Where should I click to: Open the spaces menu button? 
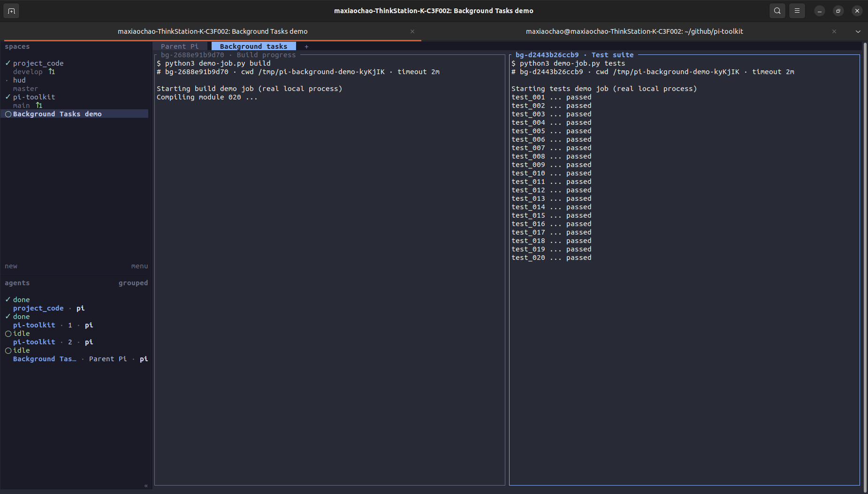[x=139, y=266]
